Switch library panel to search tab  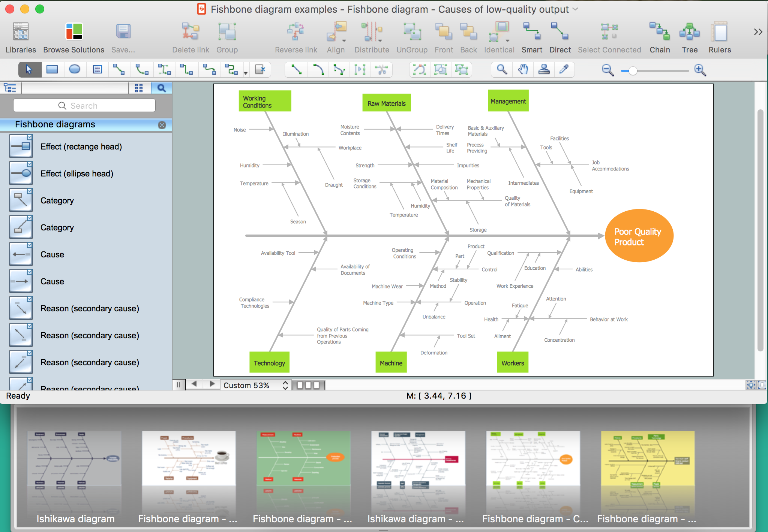click(162, 87)
